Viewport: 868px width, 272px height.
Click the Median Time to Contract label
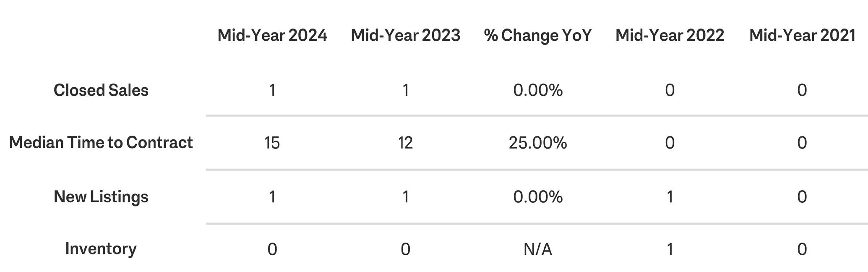(x=101, y=143)
